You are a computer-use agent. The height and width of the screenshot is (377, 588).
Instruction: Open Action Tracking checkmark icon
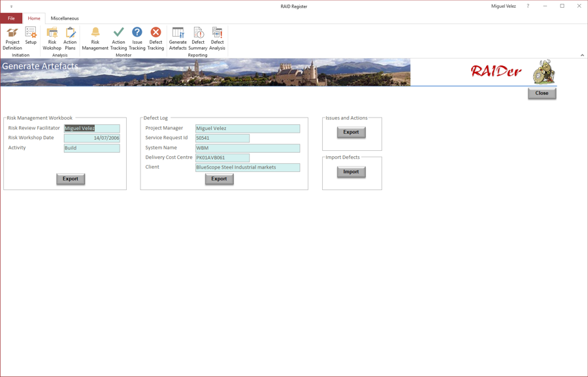(118, 39)
